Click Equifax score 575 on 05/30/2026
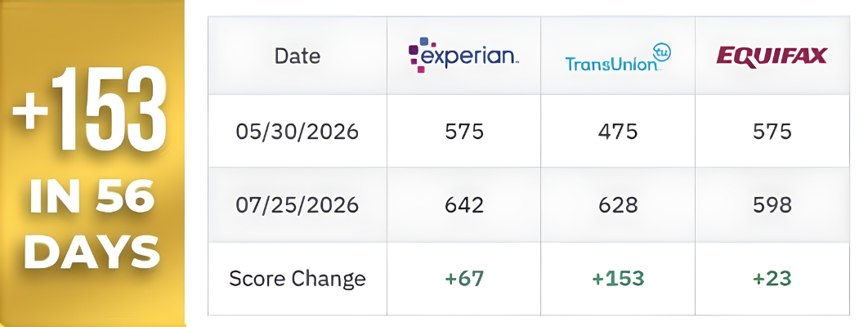The image size is (868, 327). tap(772, 132)
